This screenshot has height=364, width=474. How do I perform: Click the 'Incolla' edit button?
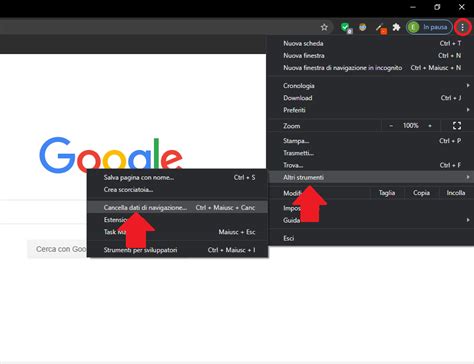tap(456, 193)
